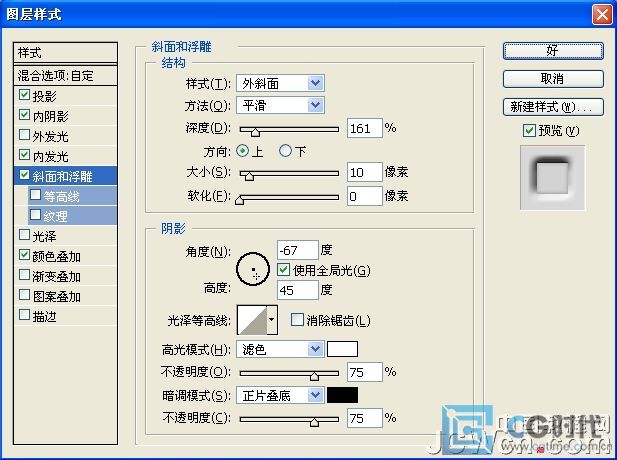Screen dimensions: 617x460
Task: Select 内发光 entry in style list
Action: pos(50,156)
